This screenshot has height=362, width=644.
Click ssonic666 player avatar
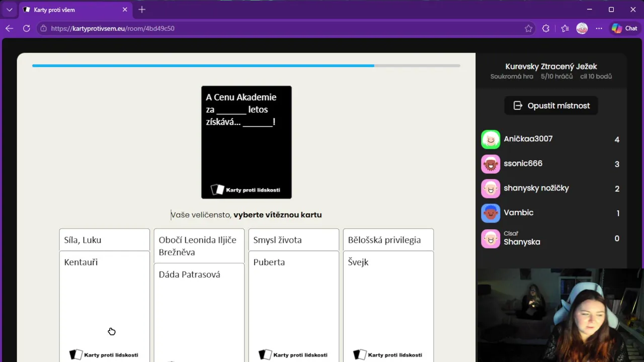[x=491, y=164]
